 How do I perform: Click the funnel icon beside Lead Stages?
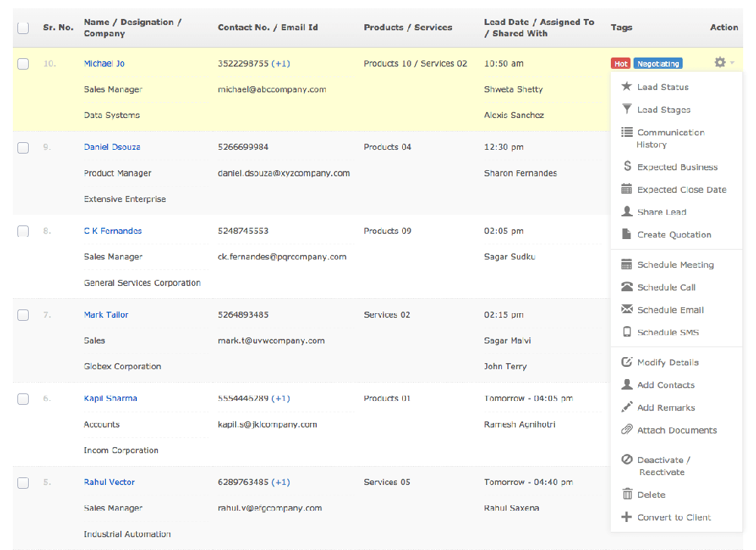(626, 109)
